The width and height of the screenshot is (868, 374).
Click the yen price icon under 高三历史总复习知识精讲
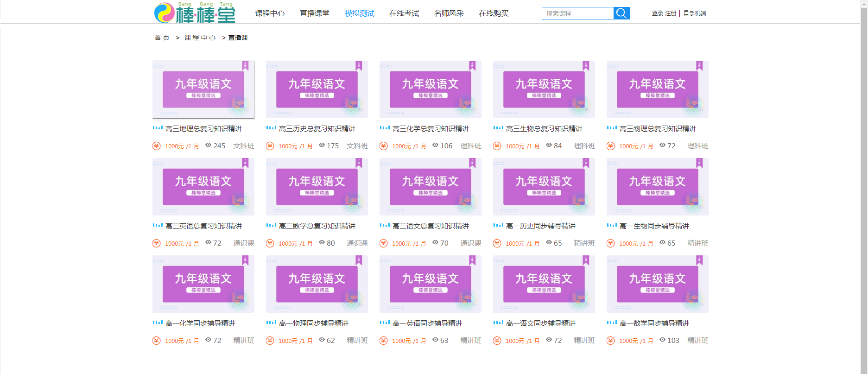coord(270,146)
